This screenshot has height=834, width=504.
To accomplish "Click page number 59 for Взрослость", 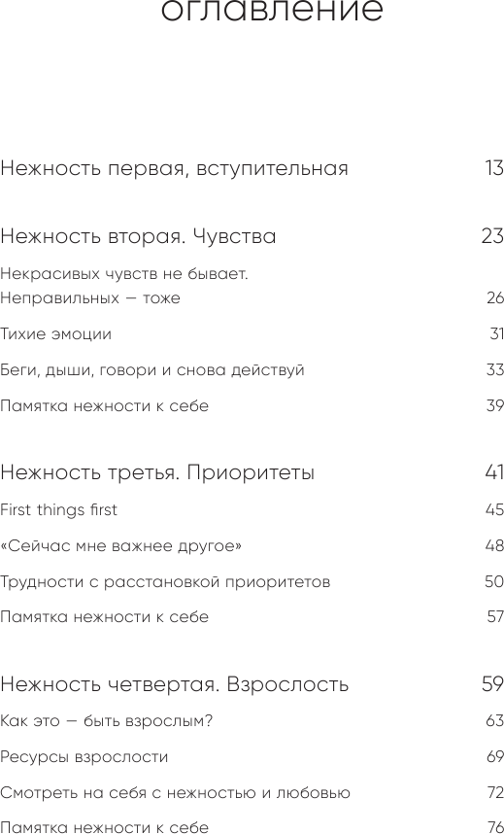I will [493, 684].
